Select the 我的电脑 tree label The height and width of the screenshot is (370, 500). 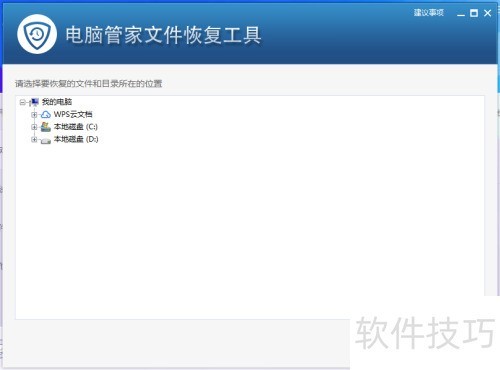coord(57,102)
